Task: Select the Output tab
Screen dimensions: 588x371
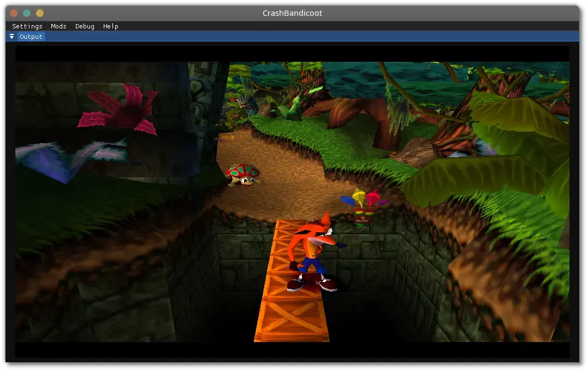Action: 31,37
